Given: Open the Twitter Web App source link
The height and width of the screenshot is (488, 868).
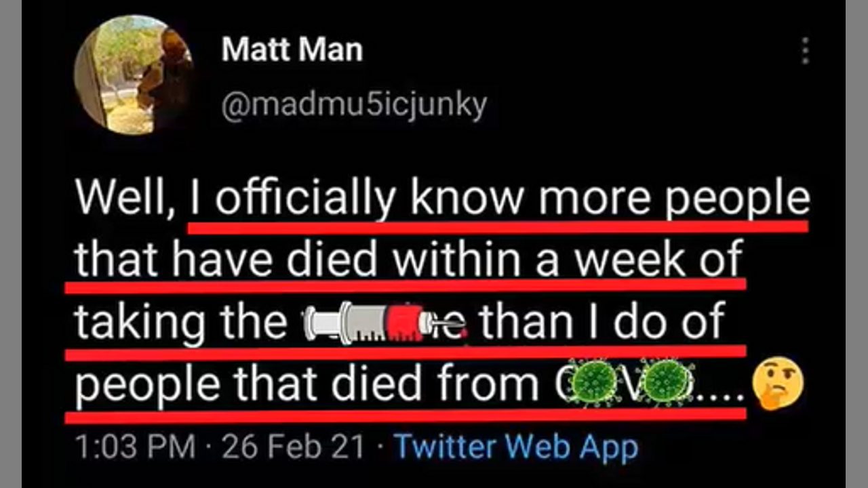Looking at the screenshot, I should tap(516, 448).
